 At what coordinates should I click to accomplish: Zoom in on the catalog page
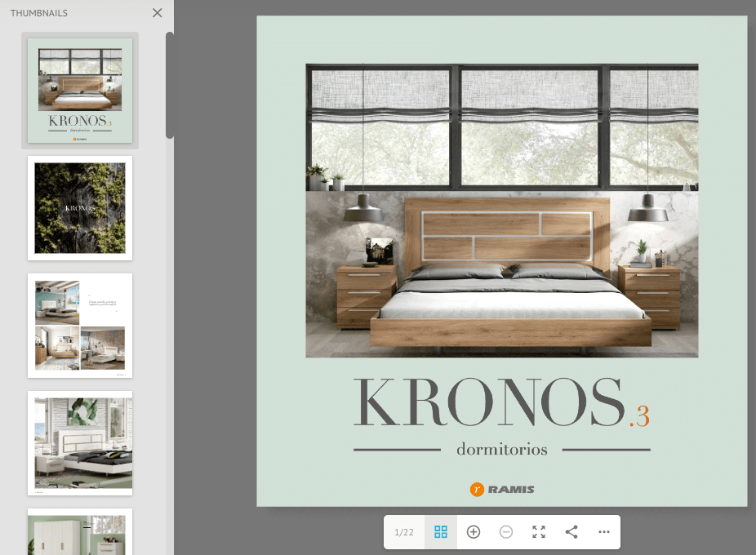(x=474, y=532)
